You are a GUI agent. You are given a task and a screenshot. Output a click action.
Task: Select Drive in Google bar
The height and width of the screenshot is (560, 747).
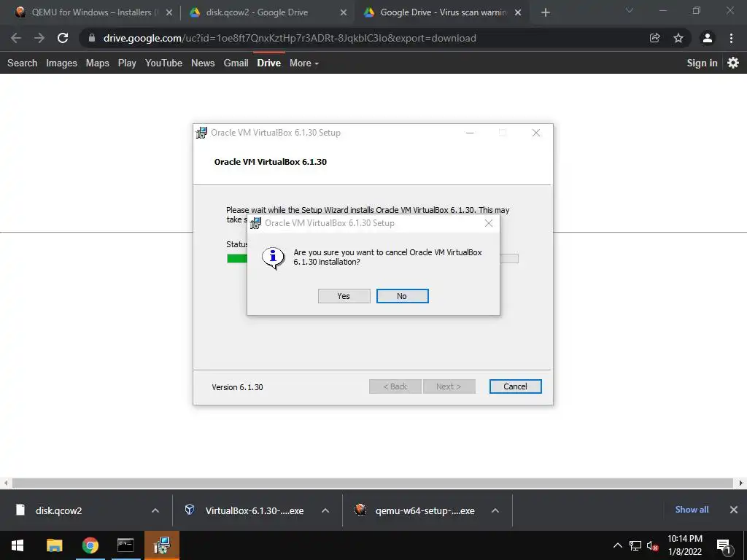(x=269, y=63)
